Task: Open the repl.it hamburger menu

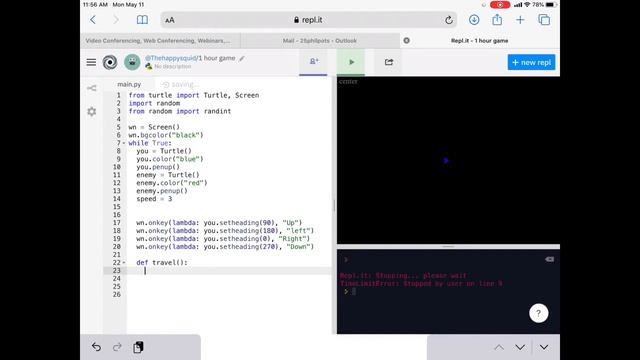Action: pyautogui.click(x=91, y=62)
